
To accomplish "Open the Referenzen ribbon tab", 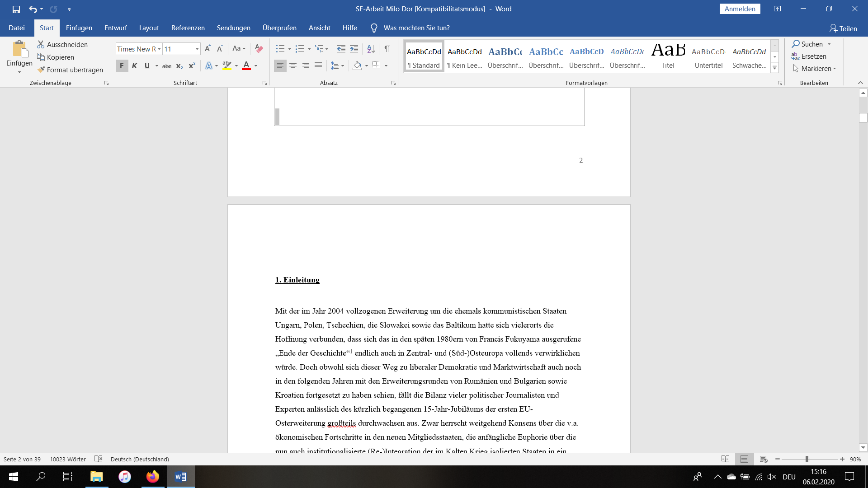I will [x=188, y=28].
